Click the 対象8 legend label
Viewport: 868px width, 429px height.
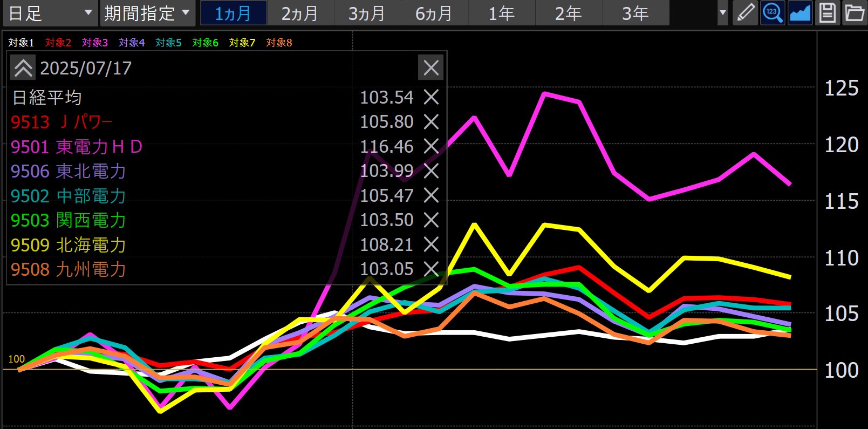279,43
